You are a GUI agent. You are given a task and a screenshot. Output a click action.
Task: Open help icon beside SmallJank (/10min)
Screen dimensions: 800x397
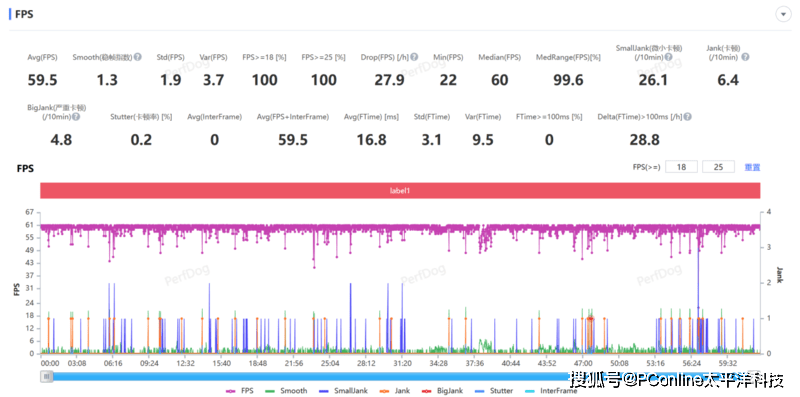pos(667,58)
